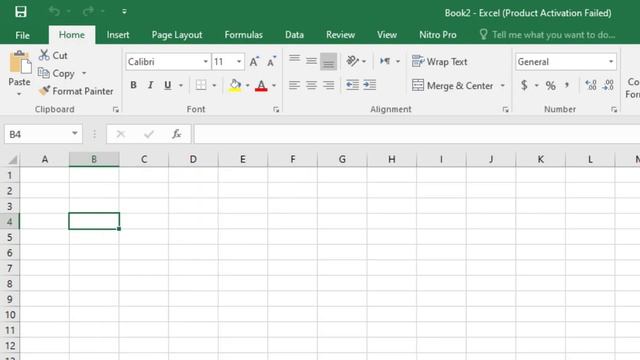Click the Decrease Decimal icon

point(608,85)
